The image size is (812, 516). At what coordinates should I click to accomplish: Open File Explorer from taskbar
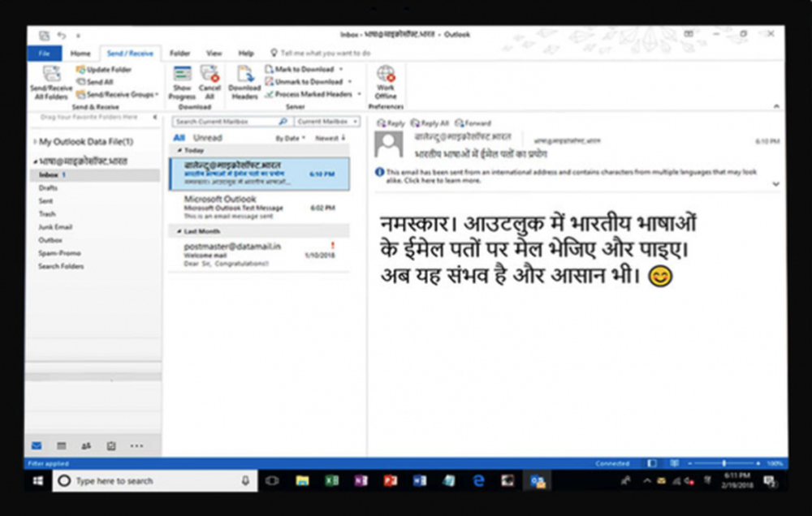tap(302, 481)
